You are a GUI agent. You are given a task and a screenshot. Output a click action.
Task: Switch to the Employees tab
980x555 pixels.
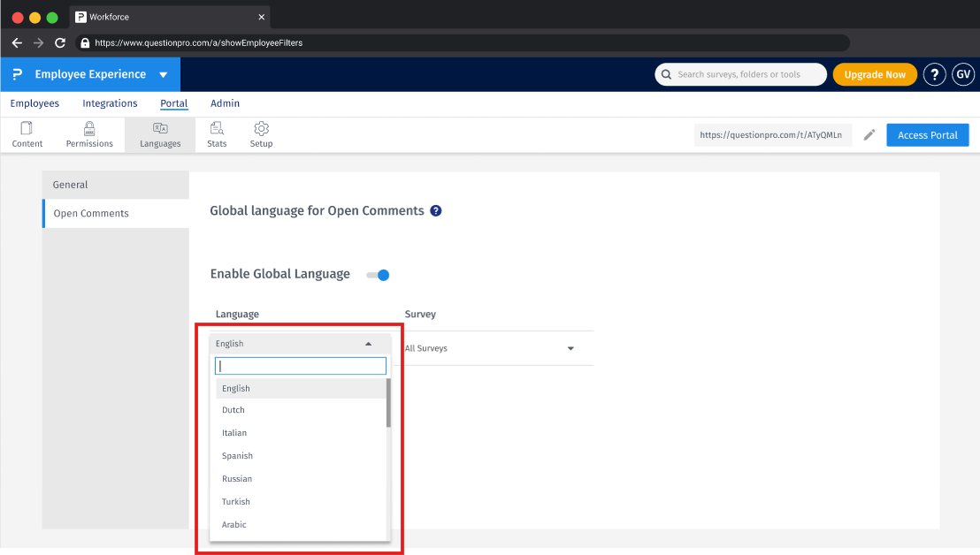click(x=34, y=103)
